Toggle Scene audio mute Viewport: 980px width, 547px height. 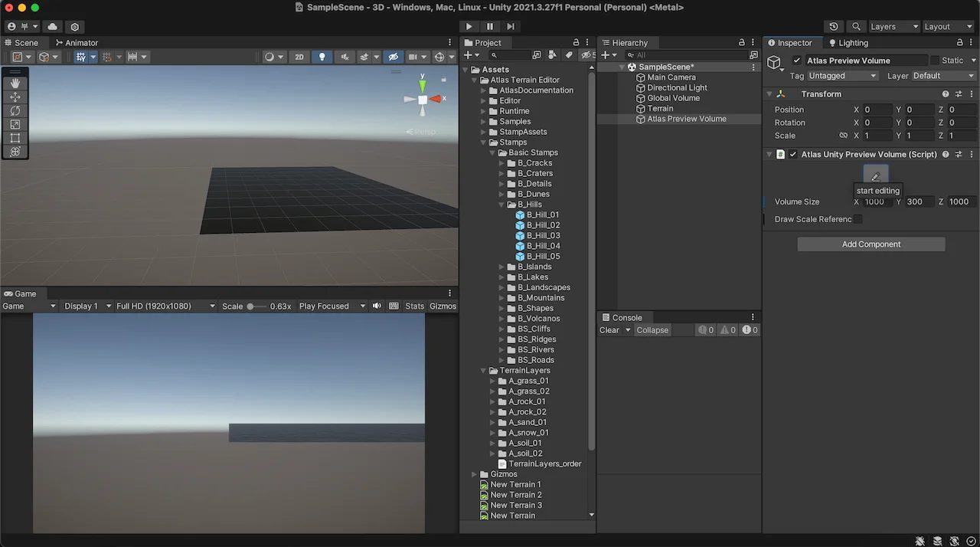click(x=345, y=57)
